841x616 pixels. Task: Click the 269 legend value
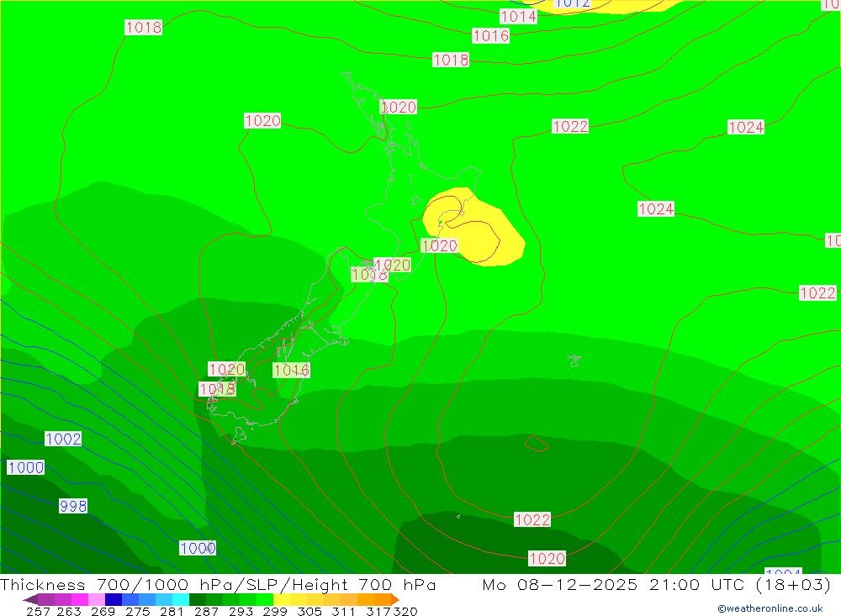coord(103,612)
